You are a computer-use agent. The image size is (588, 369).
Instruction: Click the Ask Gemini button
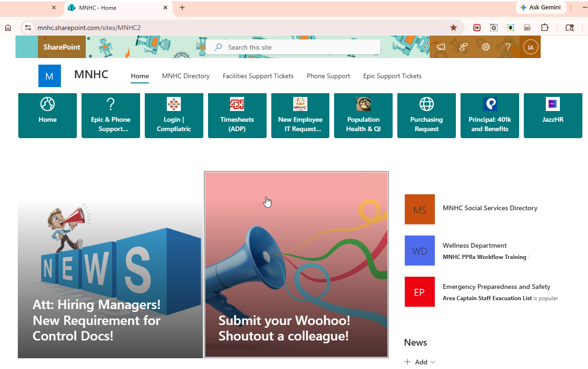click(x=541, y=7)
